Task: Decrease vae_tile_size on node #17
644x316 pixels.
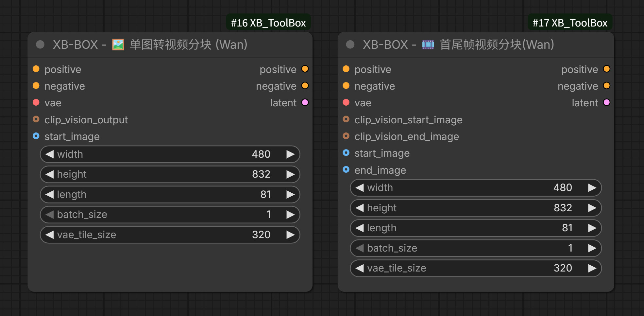Action: click(360, 268)
